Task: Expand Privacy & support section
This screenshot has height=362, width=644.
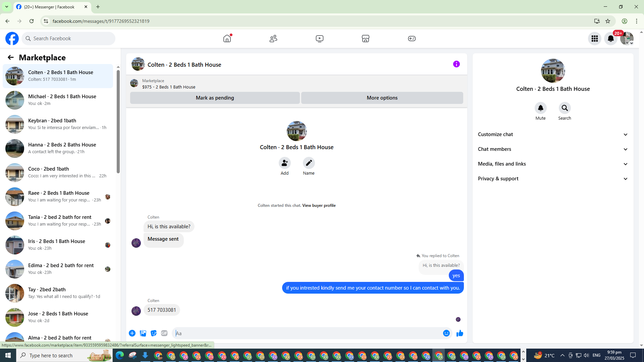Action: point(553,179)
